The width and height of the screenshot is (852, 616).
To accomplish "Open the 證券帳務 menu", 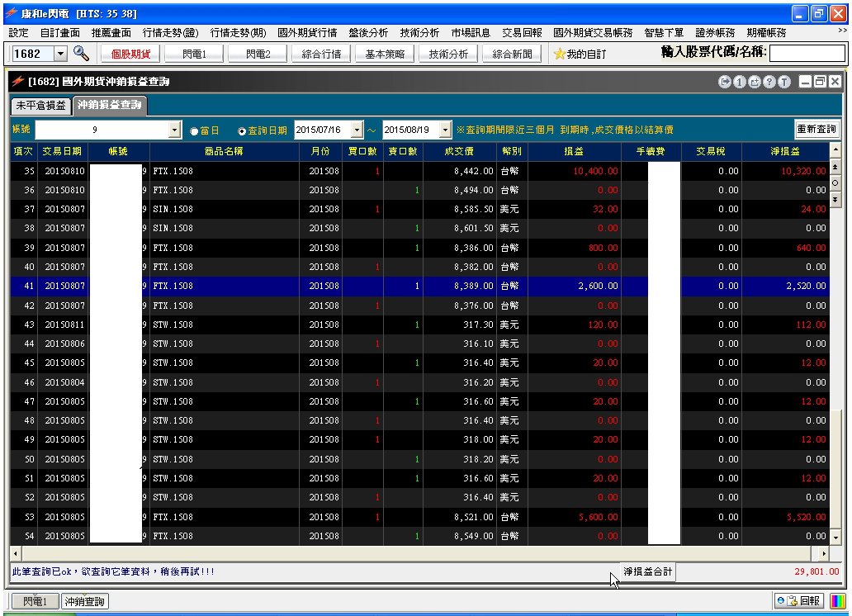I will [x=715, y=33].
